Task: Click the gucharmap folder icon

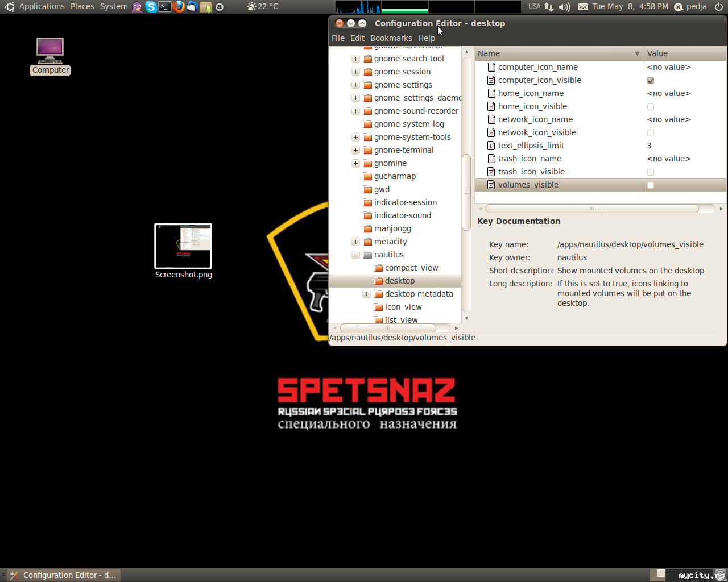Action: click(367, 176)
